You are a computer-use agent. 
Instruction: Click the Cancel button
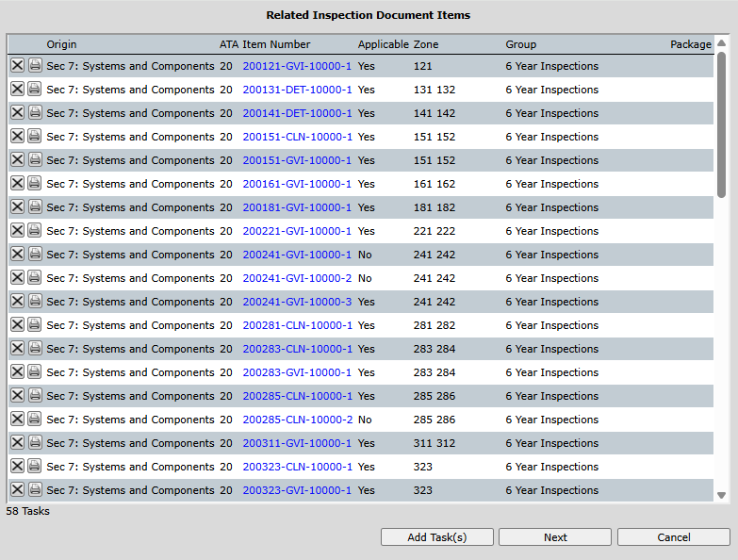pos(673,537)
